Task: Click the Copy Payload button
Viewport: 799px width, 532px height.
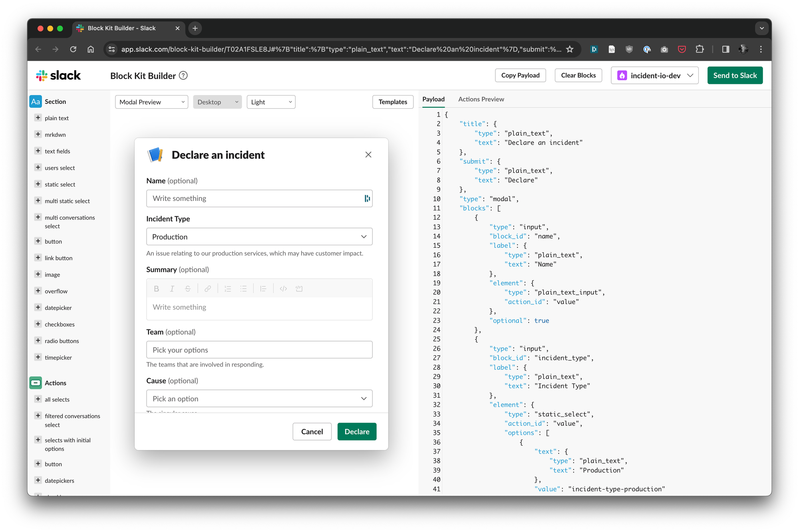Action: click(520, 75)
